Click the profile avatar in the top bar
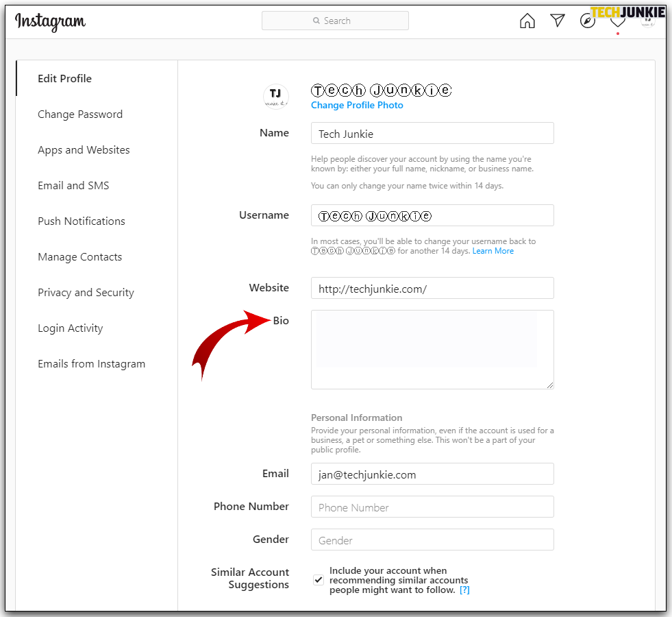 pos(647,22)
